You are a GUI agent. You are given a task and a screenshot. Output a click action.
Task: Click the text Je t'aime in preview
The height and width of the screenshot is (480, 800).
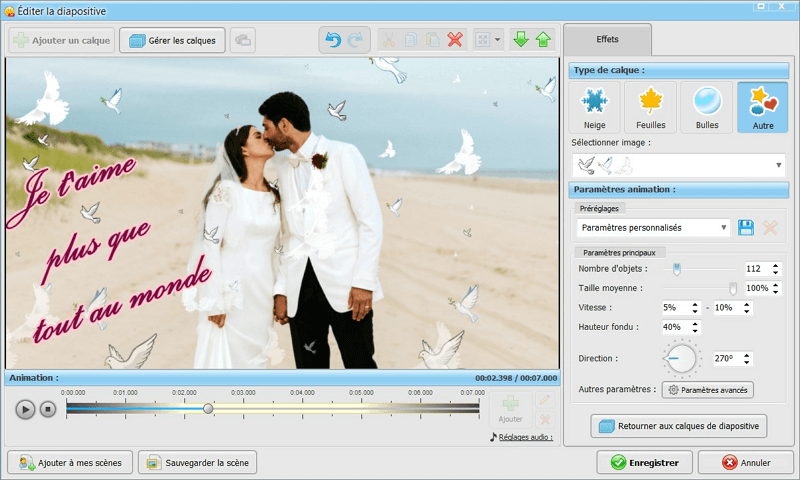coord(69,190)
